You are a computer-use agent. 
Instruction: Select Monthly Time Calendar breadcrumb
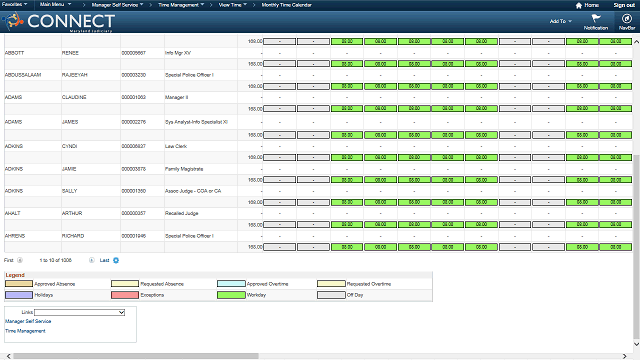click(x=286, y=5)
